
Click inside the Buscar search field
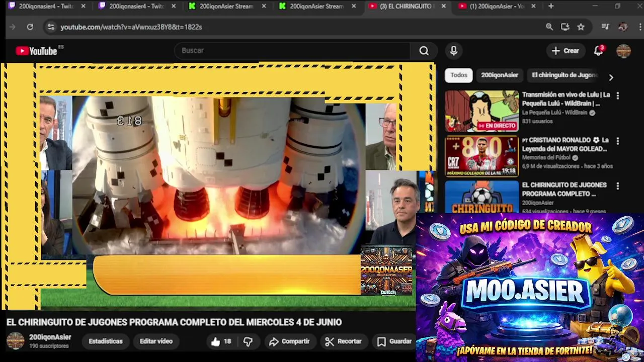[x=292, y=51]
